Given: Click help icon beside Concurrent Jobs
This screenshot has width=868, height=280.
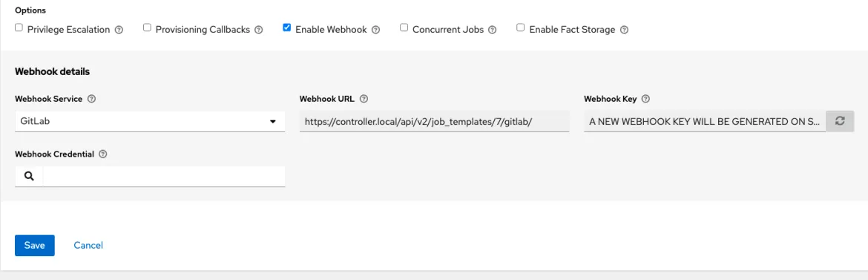Looking at the screenshot, I should 492,30.
